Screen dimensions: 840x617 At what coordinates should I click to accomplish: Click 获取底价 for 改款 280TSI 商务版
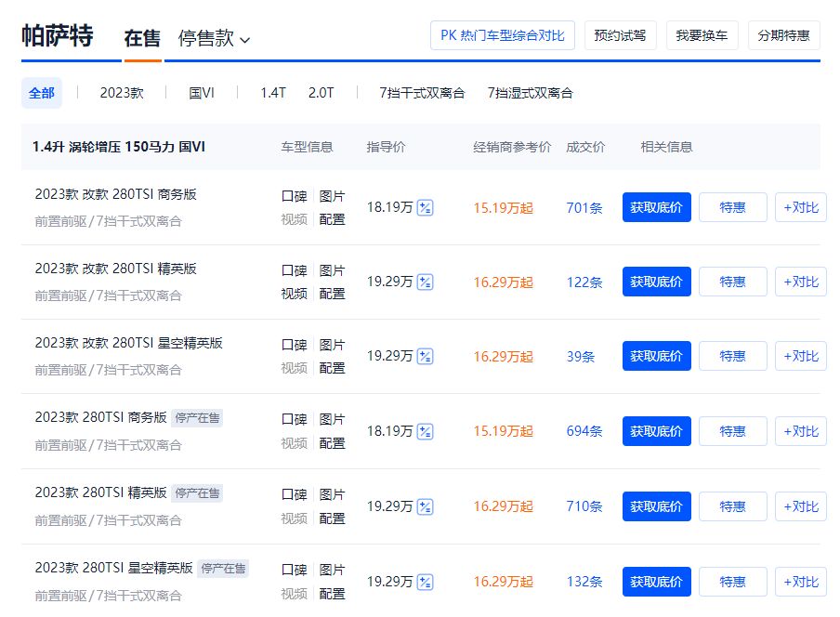click(656, 208)
